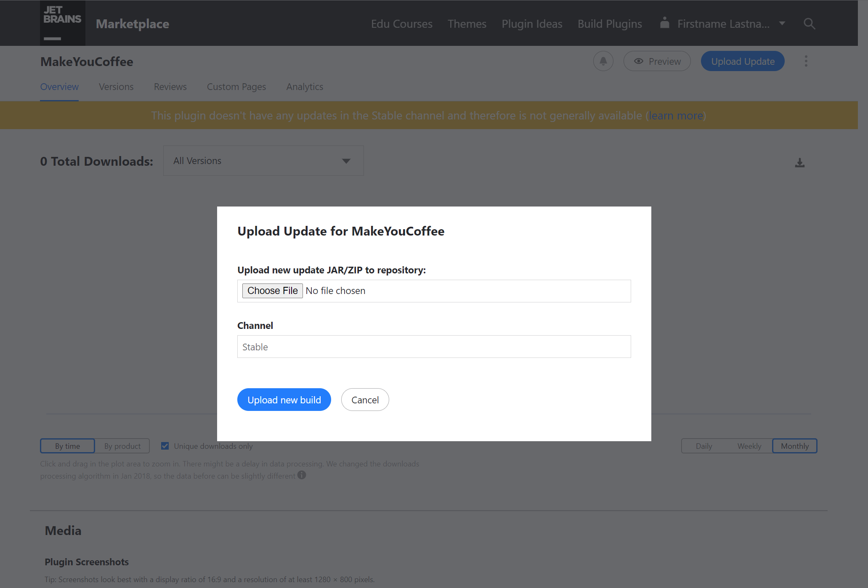The height and width of the screenshot is (588, 868).
Task: Click the Upload Update button icon
Action: 743,61
